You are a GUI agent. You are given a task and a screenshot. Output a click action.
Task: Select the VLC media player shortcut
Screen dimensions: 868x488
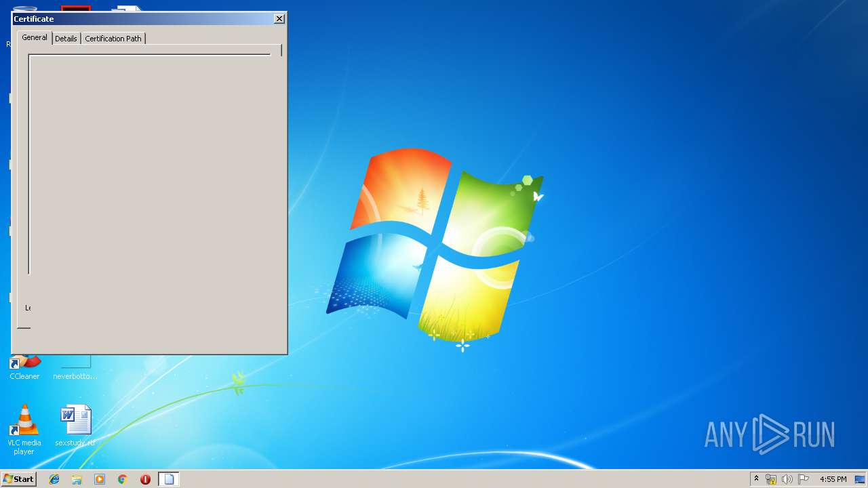click(x=24, y=430)
